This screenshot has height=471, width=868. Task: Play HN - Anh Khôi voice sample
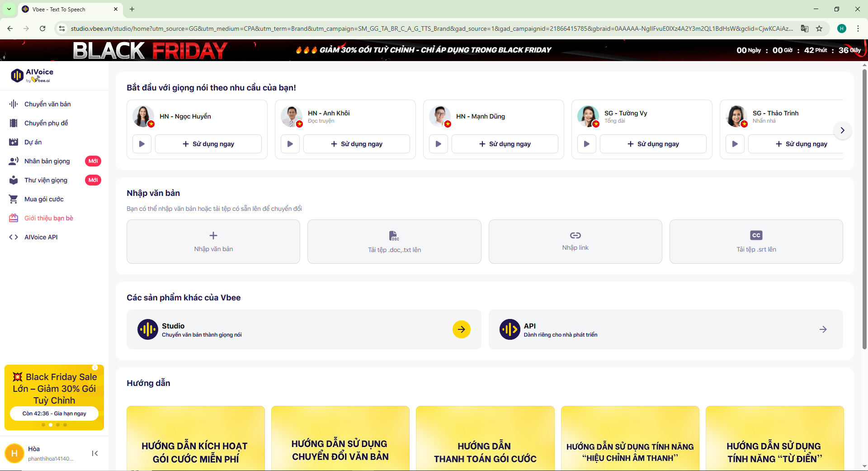(290, 144)
